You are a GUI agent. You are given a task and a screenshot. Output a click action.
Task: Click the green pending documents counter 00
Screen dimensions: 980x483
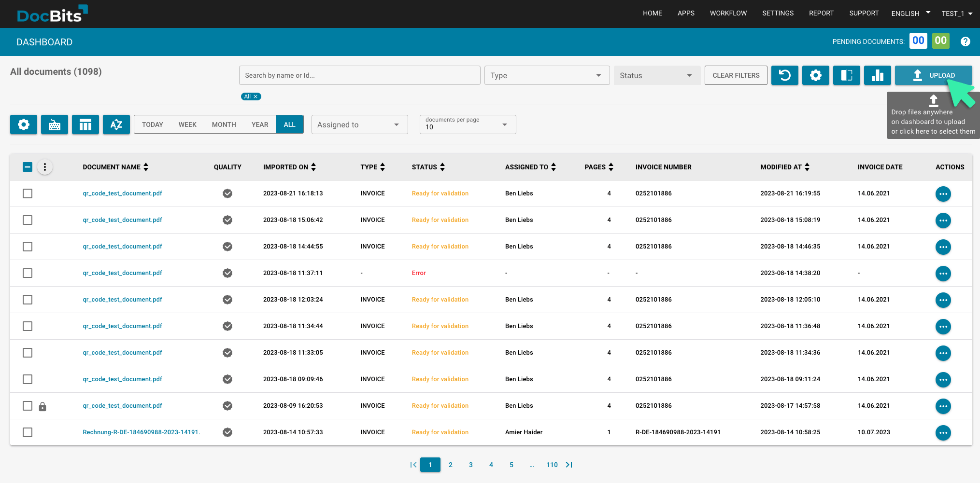tap(940, 41)
